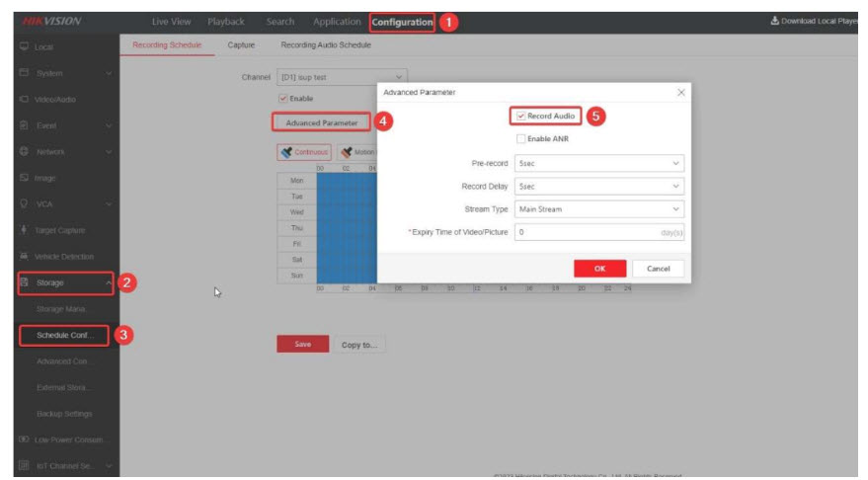Click the red OK button
Screen dimensions: 868x480
coord(600,269)
